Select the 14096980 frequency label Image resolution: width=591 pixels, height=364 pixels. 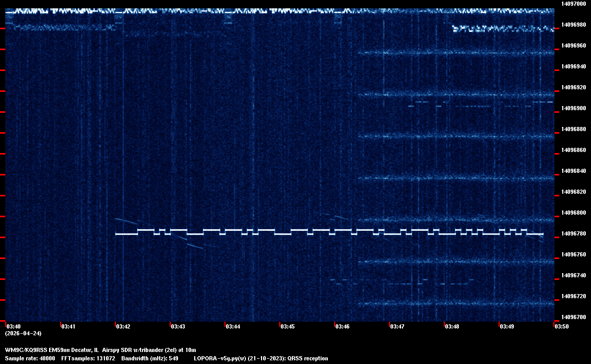pos(573,25)
